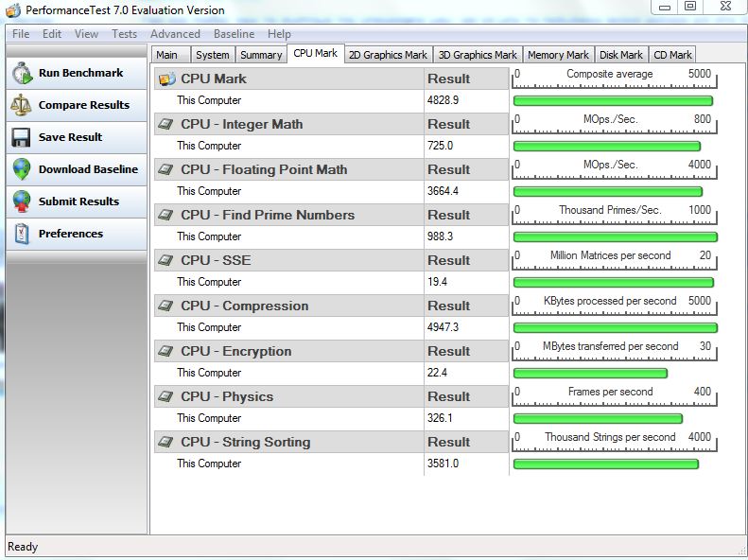This screenshot has height=560, width=748.
Task: Click the Download Baseline button label
Action: coord(88,169)
